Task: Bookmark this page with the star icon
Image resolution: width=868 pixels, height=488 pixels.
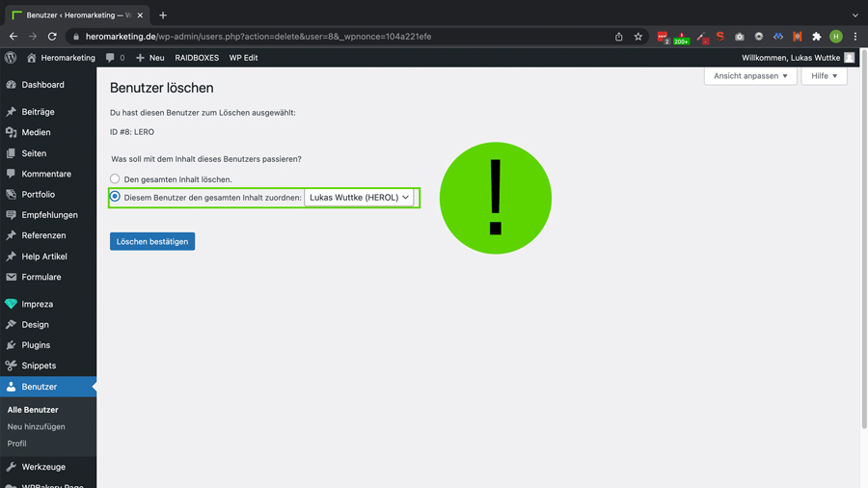Action: [638, 37]
